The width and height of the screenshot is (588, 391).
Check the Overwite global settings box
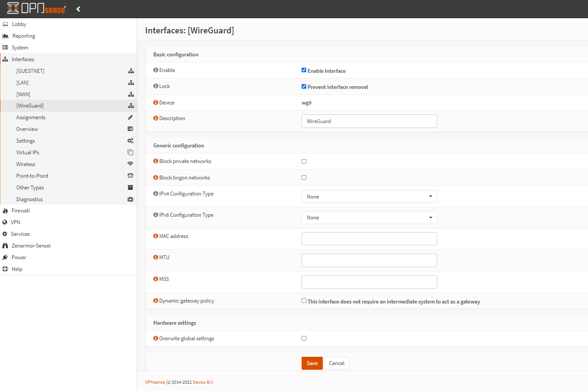[x=304, y=338]
